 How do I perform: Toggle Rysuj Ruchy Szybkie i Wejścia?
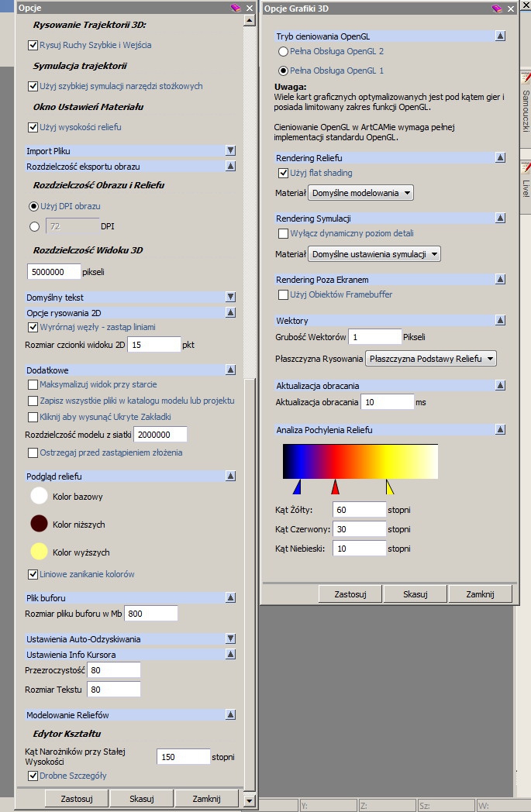pos(33,45)
